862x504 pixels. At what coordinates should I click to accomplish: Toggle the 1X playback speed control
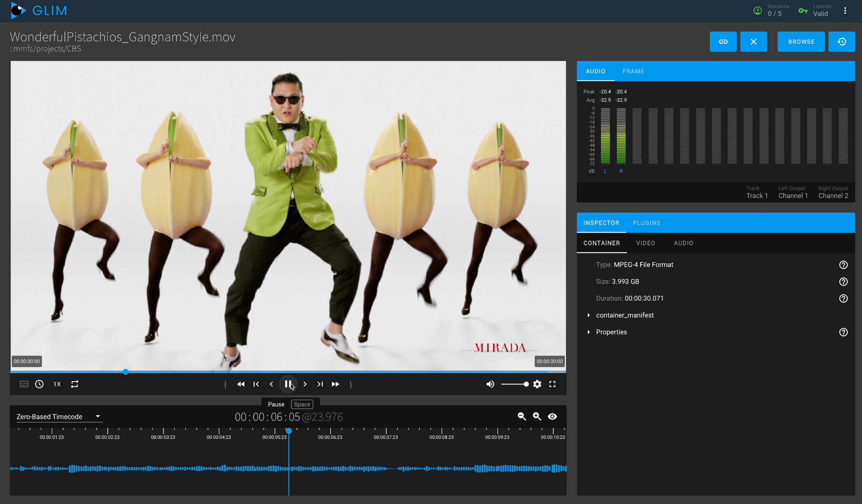(57, 384)
